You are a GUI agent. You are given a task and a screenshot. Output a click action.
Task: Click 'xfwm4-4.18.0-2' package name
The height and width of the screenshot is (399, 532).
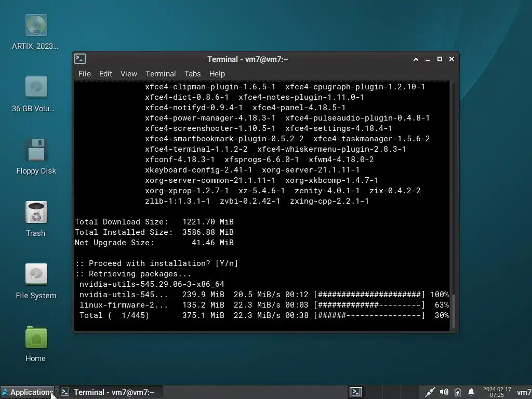click(341, 159)
